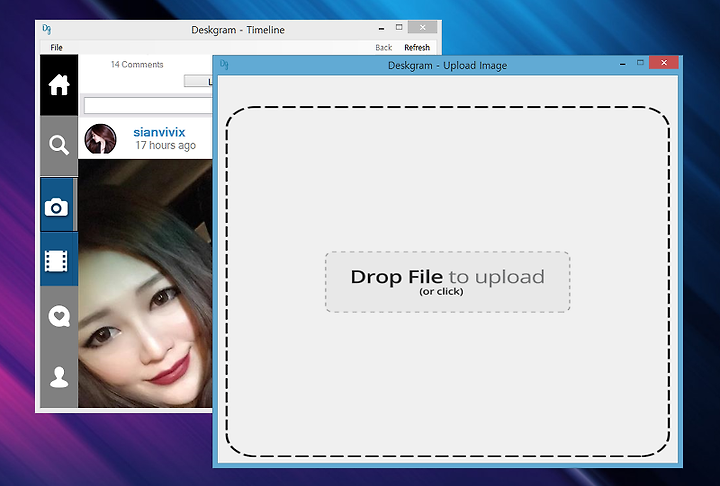720x486 pixels.
Task: Click 17 hours ago timestamp
Action: tap(166, 145)
